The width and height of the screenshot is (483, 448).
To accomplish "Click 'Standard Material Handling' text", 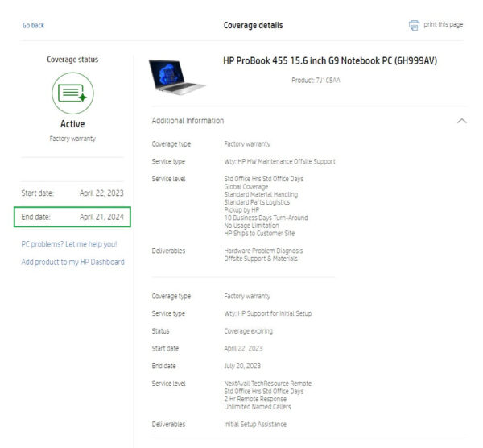I will [261, 194].
